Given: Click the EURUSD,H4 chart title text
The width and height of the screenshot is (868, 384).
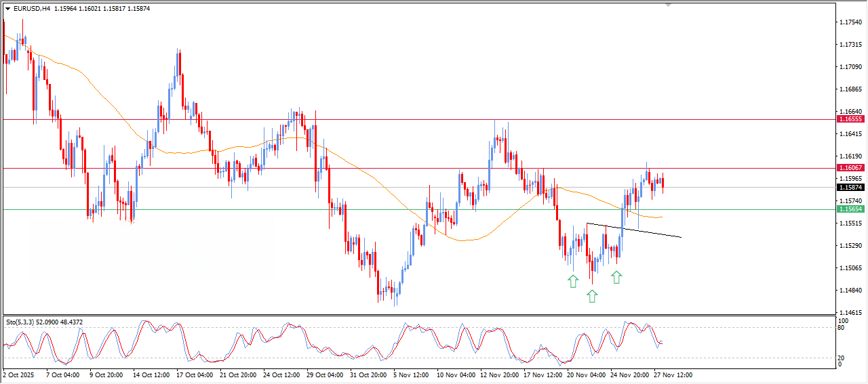Looking at the screenshot, I should [x=31, y=9].
